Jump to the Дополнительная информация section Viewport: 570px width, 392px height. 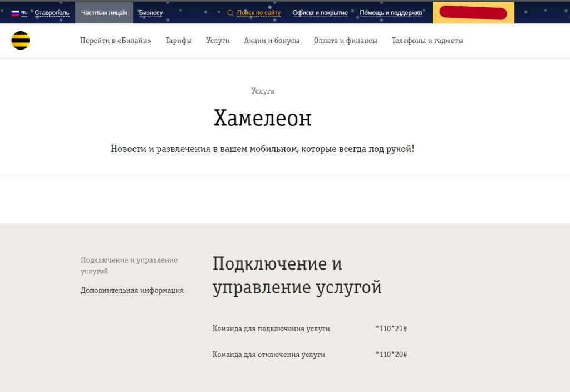(132, 290)
